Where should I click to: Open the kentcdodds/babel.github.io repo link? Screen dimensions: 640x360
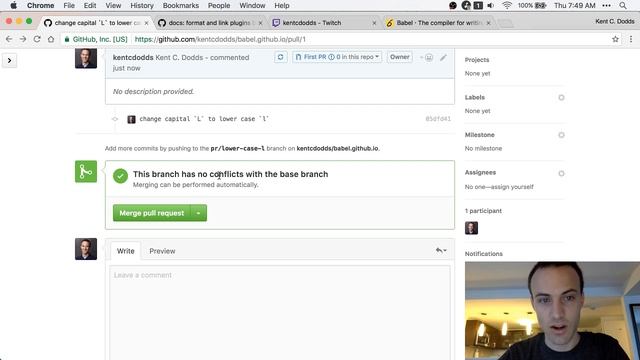pos(337,149)
